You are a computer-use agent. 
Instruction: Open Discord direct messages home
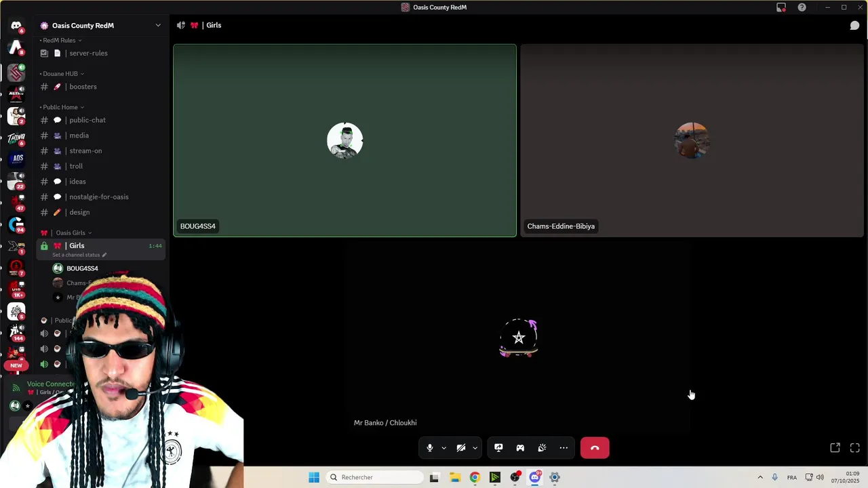click(x=16, y=26)
